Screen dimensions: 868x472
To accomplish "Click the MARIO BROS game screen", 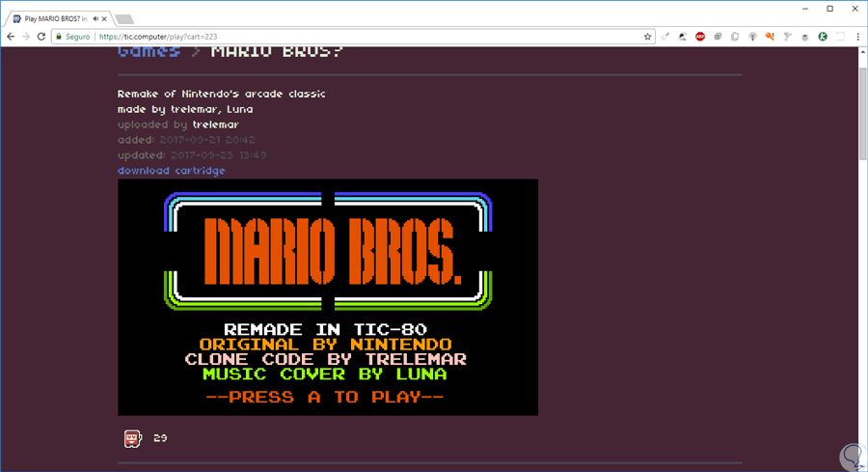I will pyautogui.click(x=328, y=297).
